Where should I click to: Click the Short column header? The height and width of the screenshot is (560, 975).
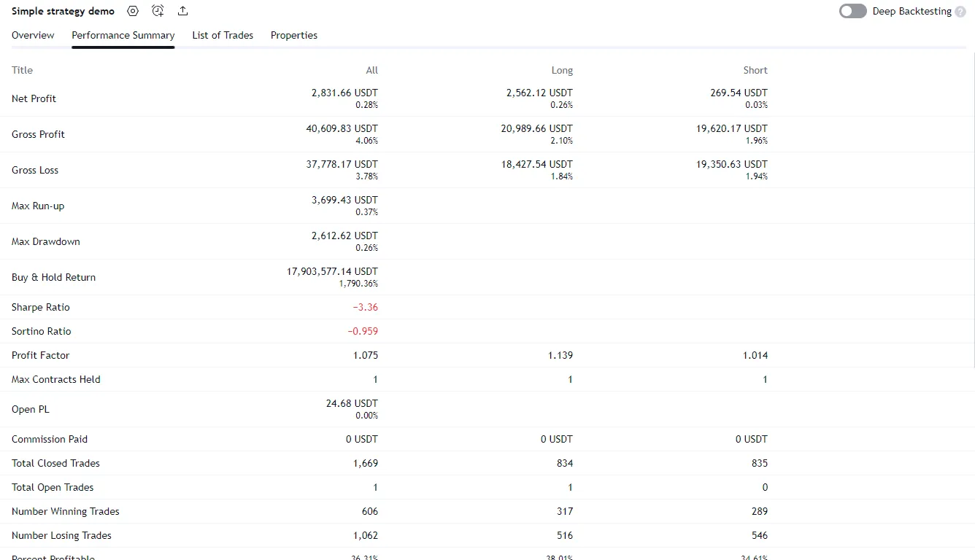(x=755, y=70)
